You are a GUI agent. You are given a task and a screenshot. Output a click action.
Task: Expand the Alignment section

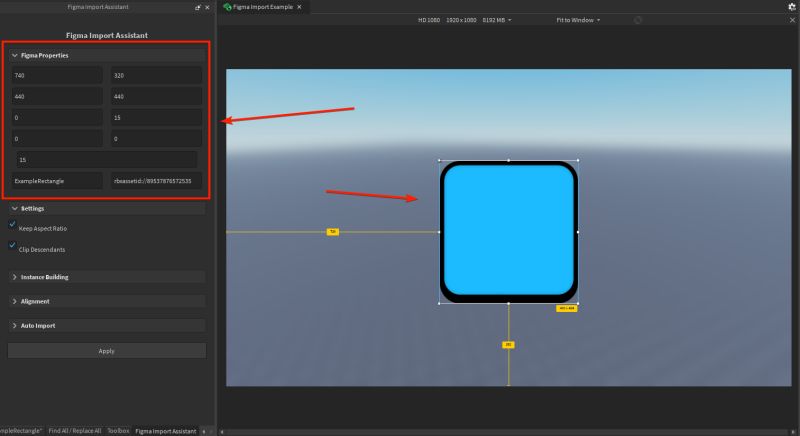[107, 301]
